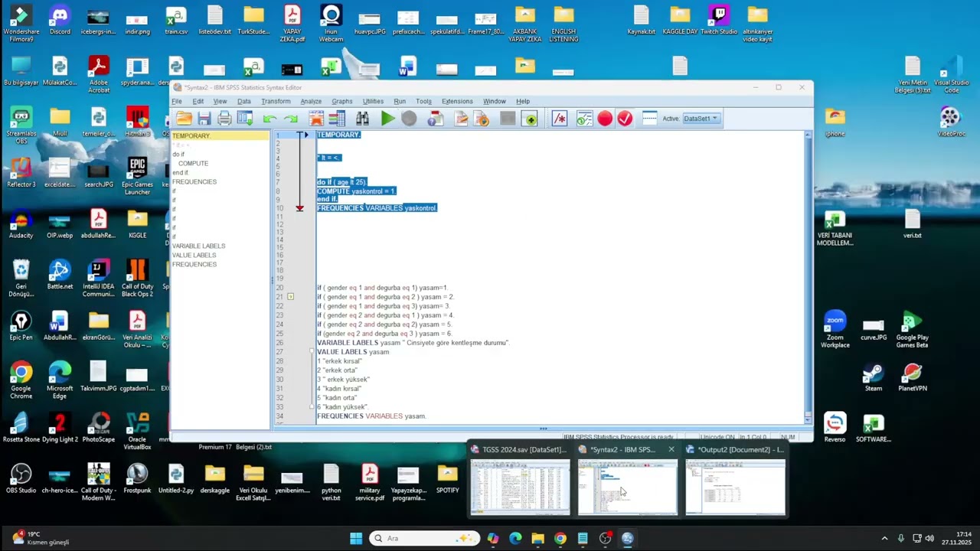Click the green plus toolbar icon
The height and width of the screenshot is (551, 980).
529,119
